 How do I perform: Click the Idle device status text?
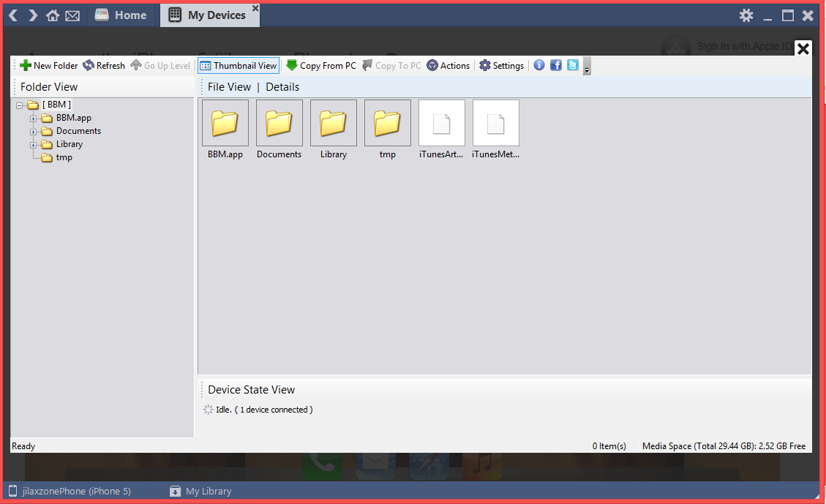point(264,409)
